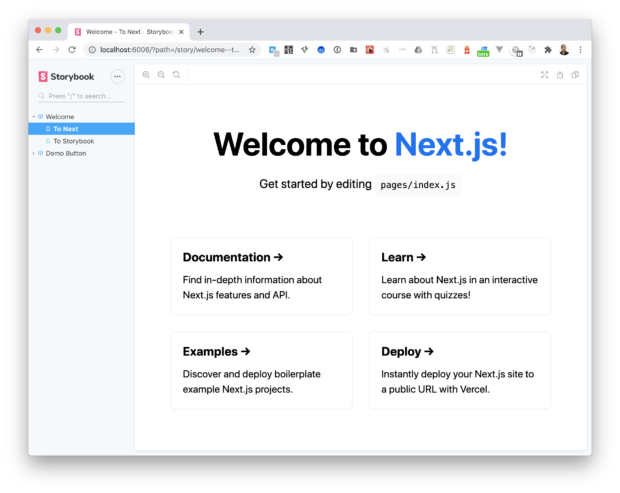The width and height of the screenshot is (620, 493).
Task: Click the red extension icon in toolbar
Action: [x=370, y=50]
